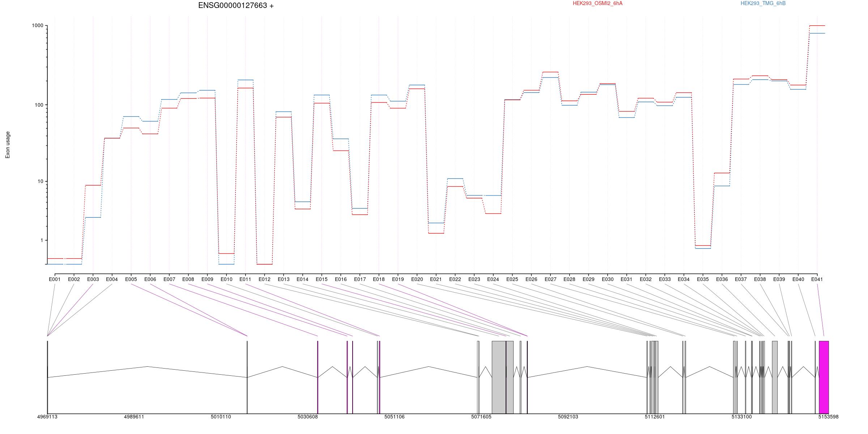Click exon label E027
Image resolution: width=868 pixels, height=434 pixels.
click(550, 279)
